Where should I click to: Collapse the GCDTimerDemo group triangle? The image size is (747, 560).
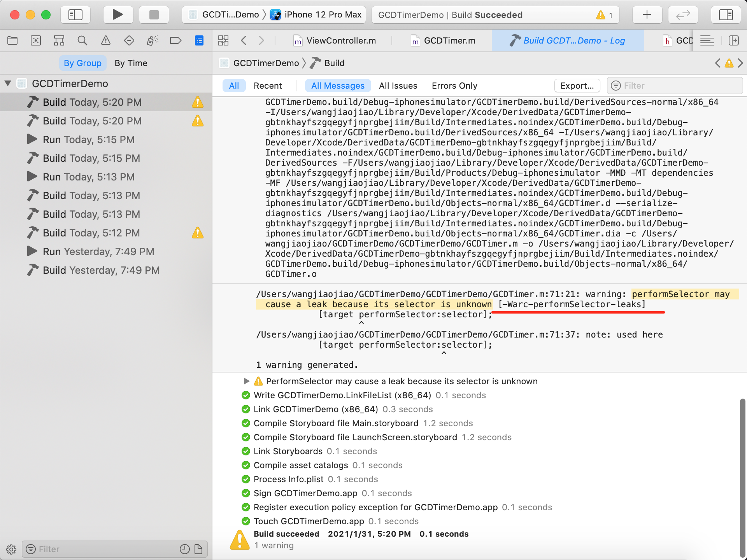[x=8, y=83]
